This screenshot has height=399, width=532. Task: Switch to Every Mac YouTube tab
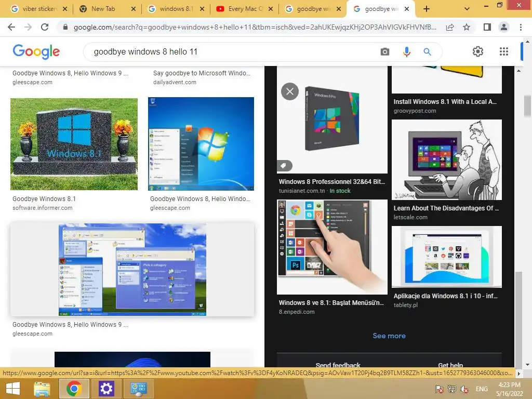point(240,9)
